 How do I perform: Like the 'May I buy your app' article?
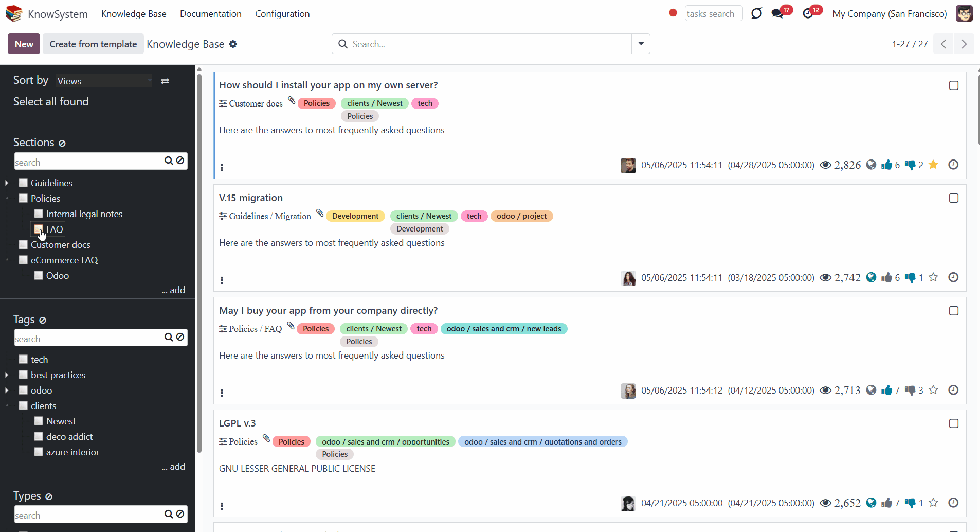[886, 390]
